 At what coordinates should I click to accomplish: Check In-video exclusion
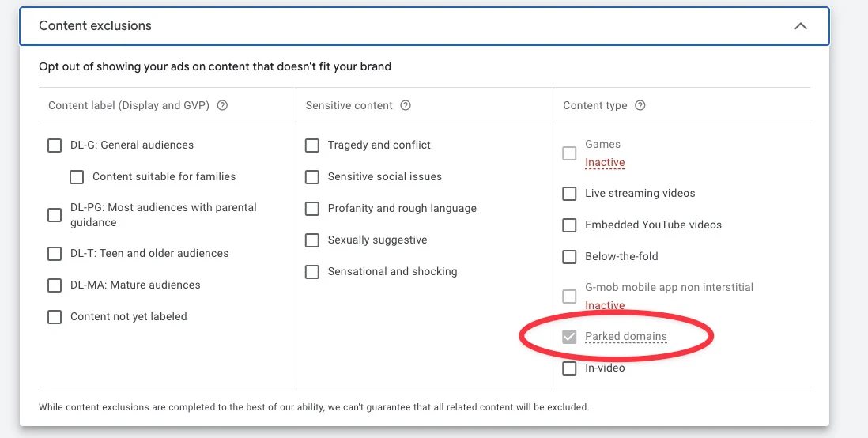click(569, 368)
